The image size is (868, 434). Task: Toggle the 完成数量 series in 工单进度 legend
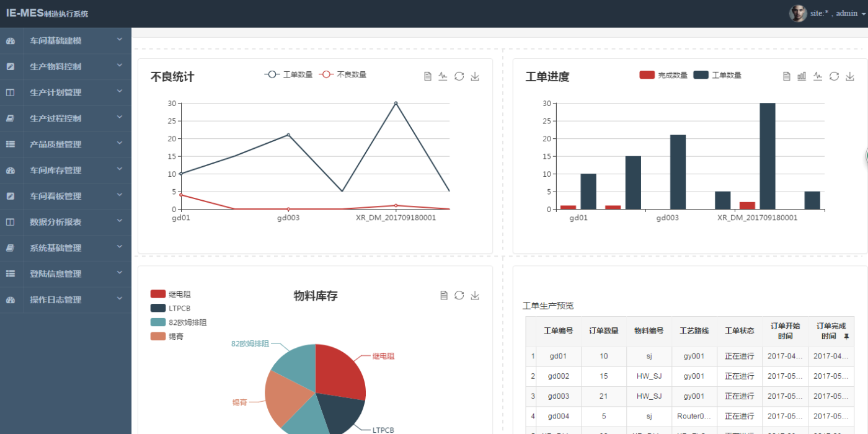(663, 75)
